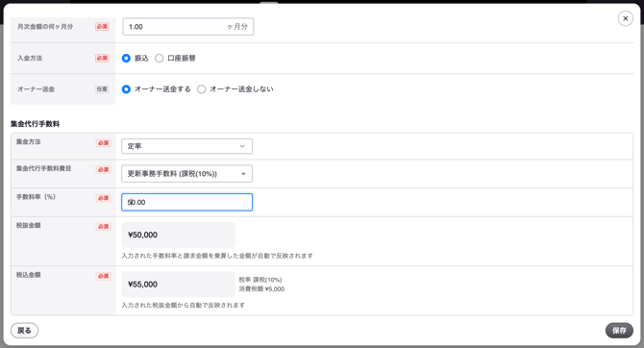Close the dialog with the X button
This screenshot has width=644, height=348.
pos(625,18)
